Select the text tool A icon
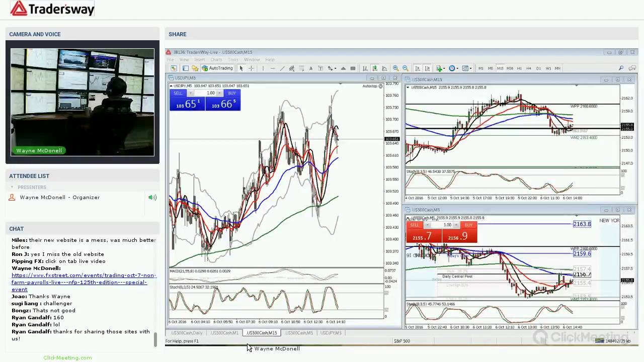This screenshot has width=644, height=362. (x=311, y=68)
